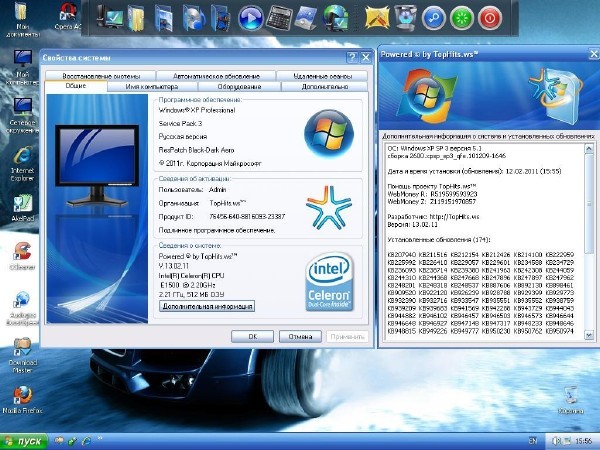Click the Service Pack 3 text
Image resolution: width=600 pixels, height=450 pixels.
coord(180,124)
